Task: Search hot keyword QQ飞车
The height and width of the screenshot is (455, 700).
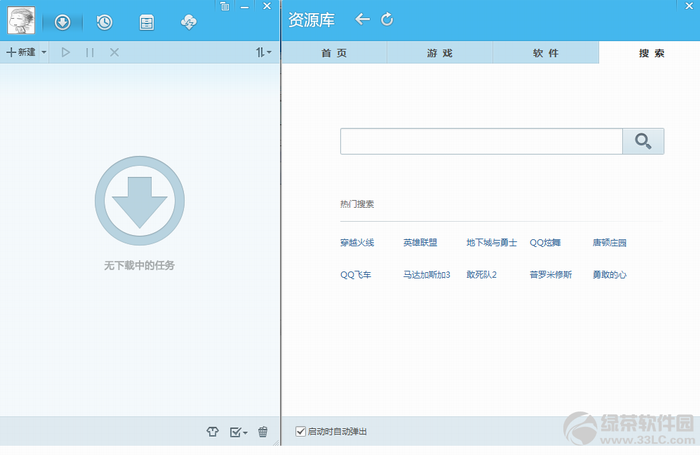Action: click(356, 275)
